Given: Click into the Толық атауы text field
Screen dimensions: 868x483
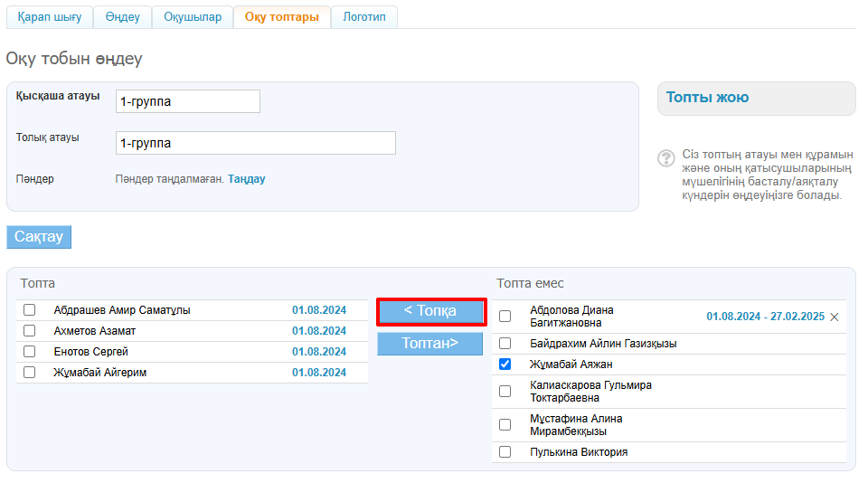Looking at the screenshot, I should pyautogui.click(x=255, y=143).
